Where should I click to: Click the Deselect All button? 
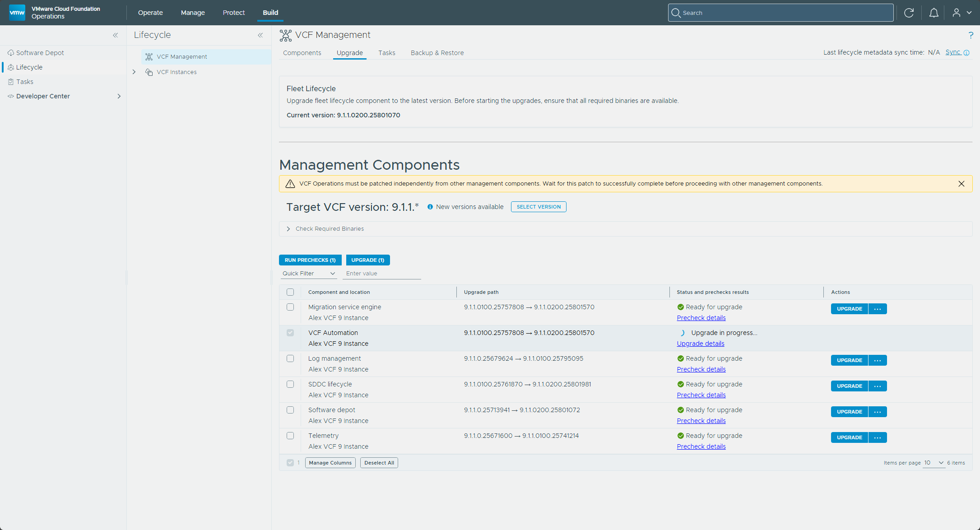coord(379,463)
